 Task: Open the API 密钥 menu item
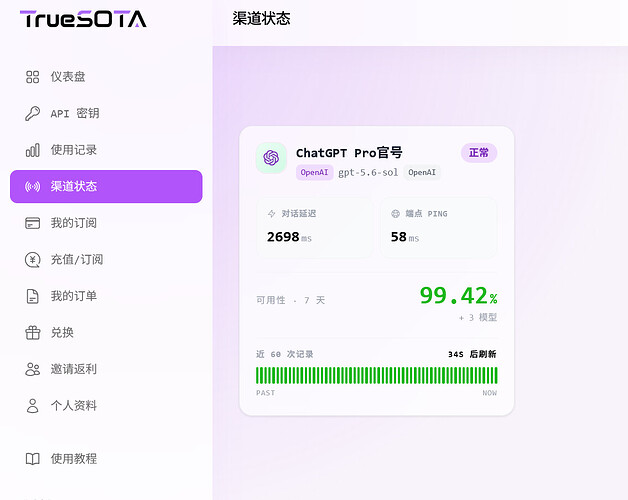pyautogui.click(x=106, y=113)
